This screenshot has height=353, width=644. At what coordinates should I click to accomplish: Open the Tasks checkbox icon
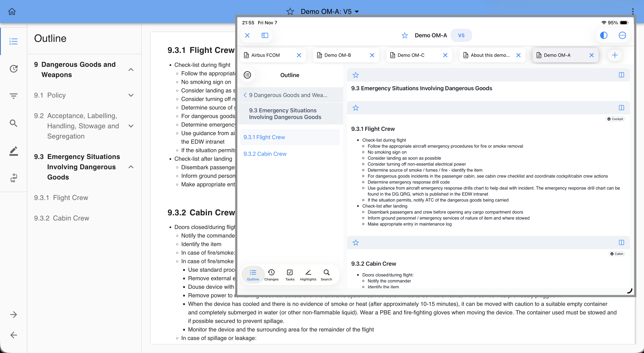click(290, 275)
